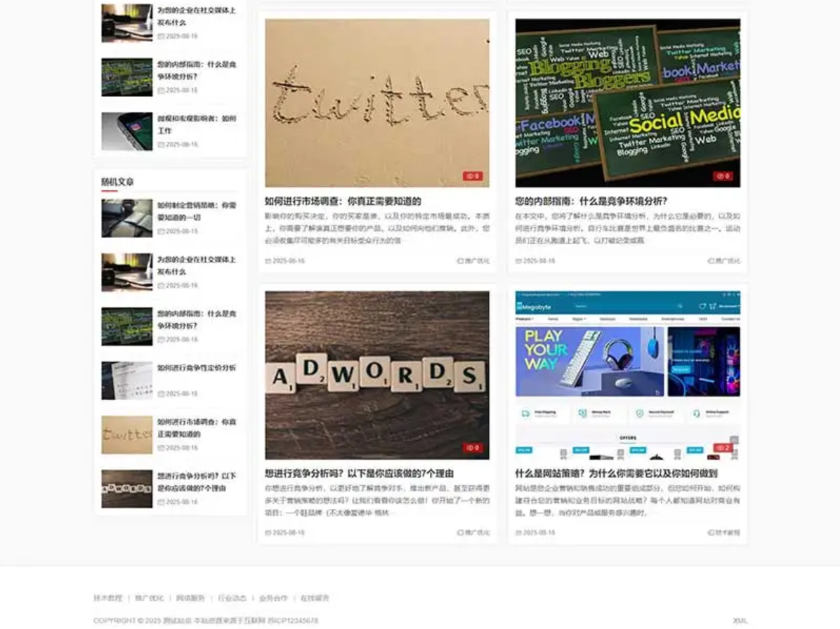
Task: Click calendar date icon under AdWords article
Action: (x=268, y=533)
